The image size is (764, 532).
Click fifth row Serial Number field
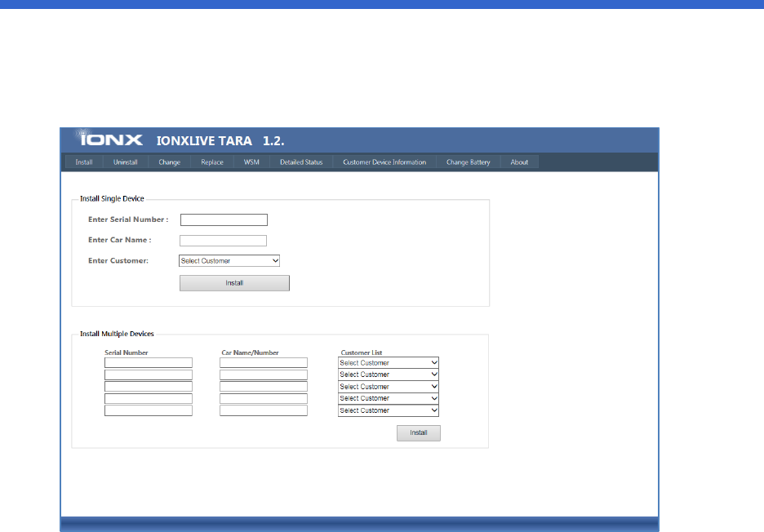(148, 410)
